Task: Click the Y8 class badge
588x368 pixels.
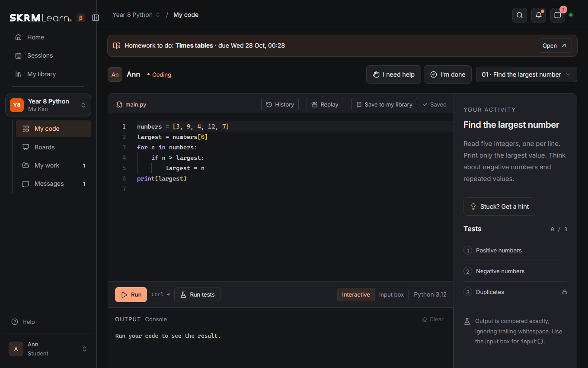Action: coord(17,105)
